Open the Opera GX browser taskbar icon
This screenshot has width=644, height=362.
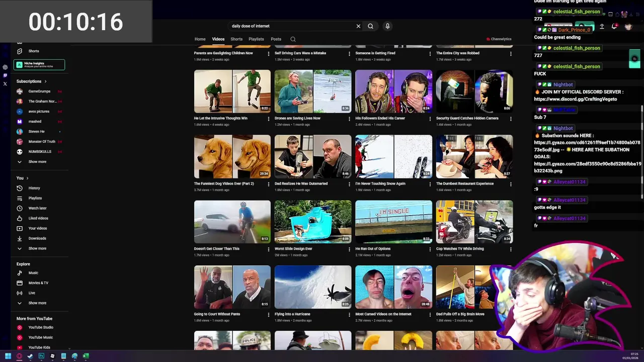coord(19,356)
